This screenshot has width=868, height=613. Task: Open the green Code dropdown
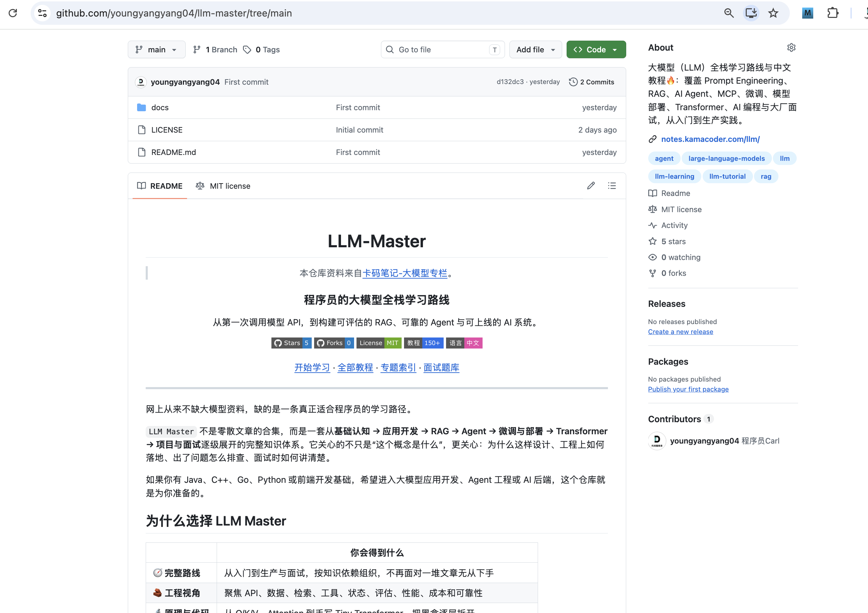(596, 50)
